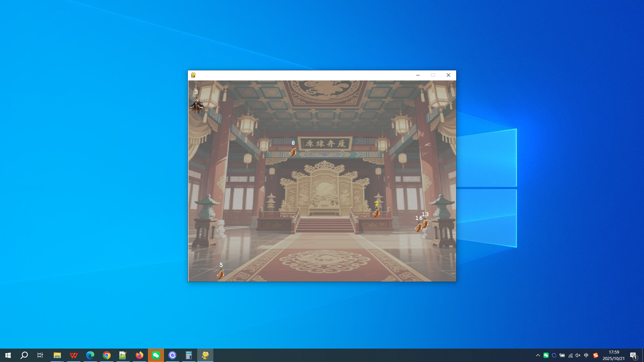Open File Explorer from the taskbar
The height and width of the screenshot is (362, 644).
57,355
